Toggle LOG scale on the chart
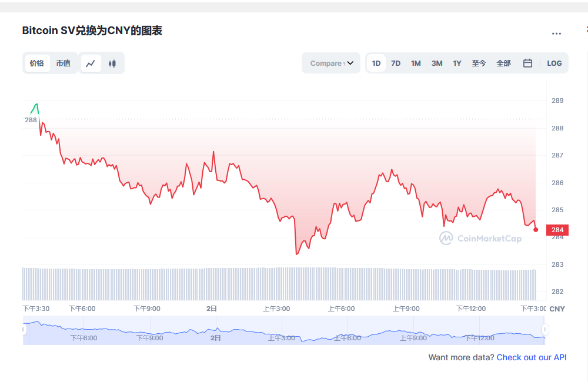Screen dimensions: 588x382 [554, 63]
